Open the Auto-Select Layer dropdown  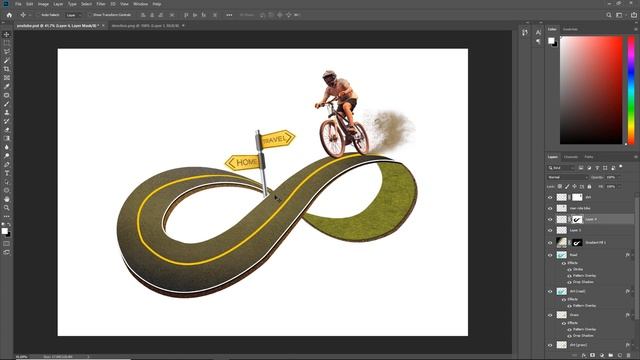click(73, 15)
